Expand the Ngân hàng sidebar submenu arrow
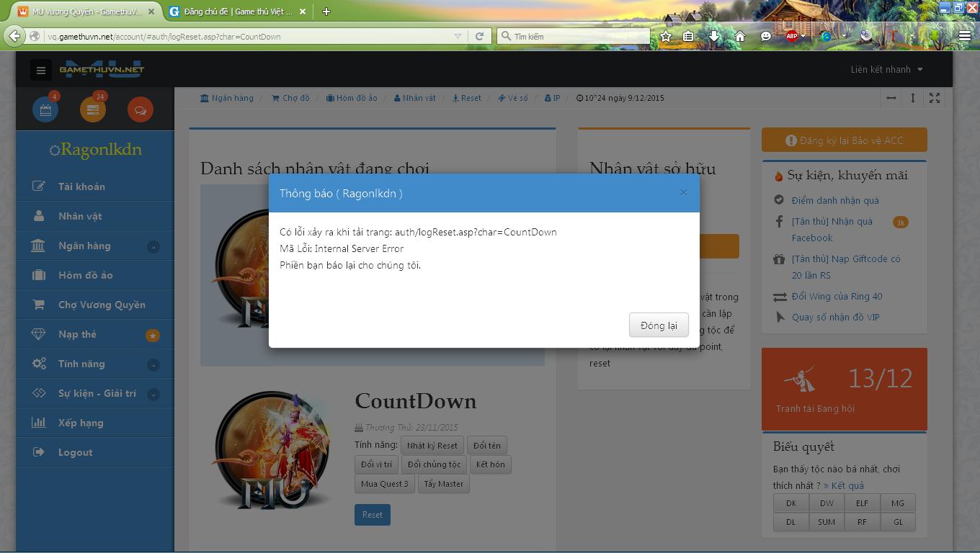 pos(153,246)
